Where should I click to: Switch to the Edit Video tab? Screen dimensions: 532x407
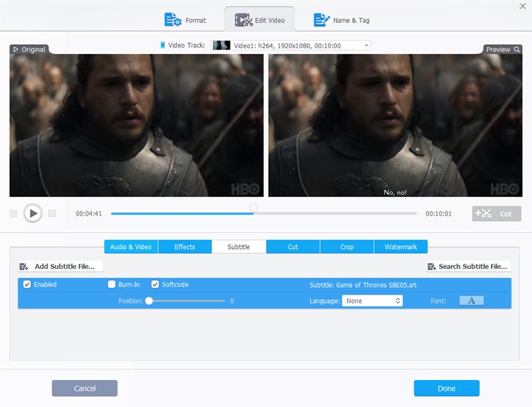pos(260,20)
